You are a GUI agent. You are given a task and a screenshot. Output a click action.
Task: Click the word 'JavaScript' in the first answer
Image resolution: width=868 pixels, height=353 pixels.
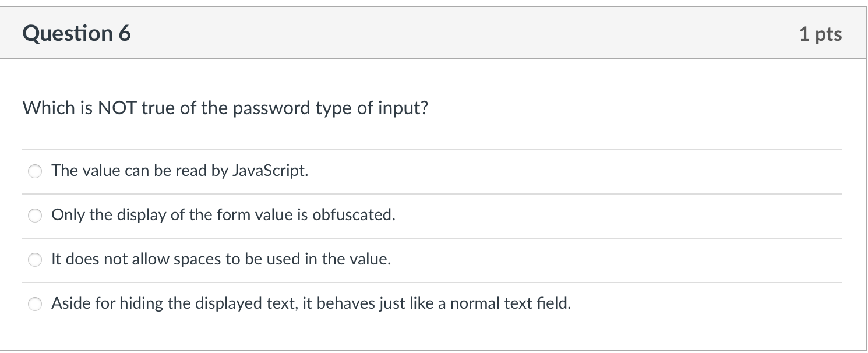coord(270,171)
